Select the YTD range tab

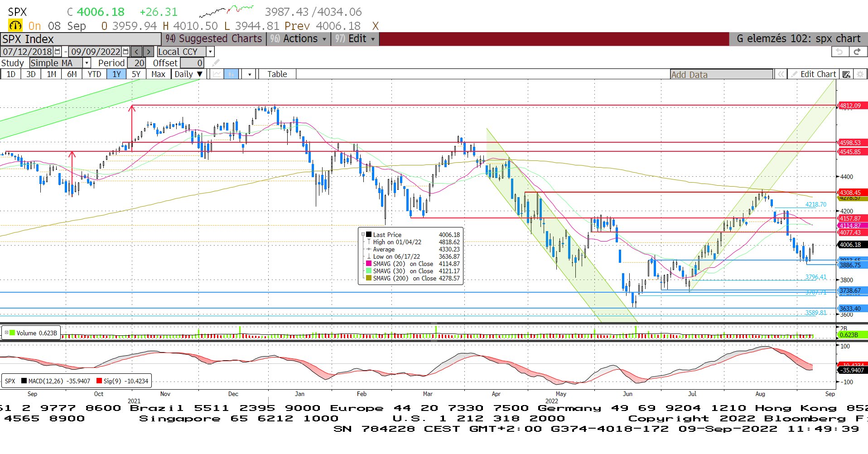94,74
